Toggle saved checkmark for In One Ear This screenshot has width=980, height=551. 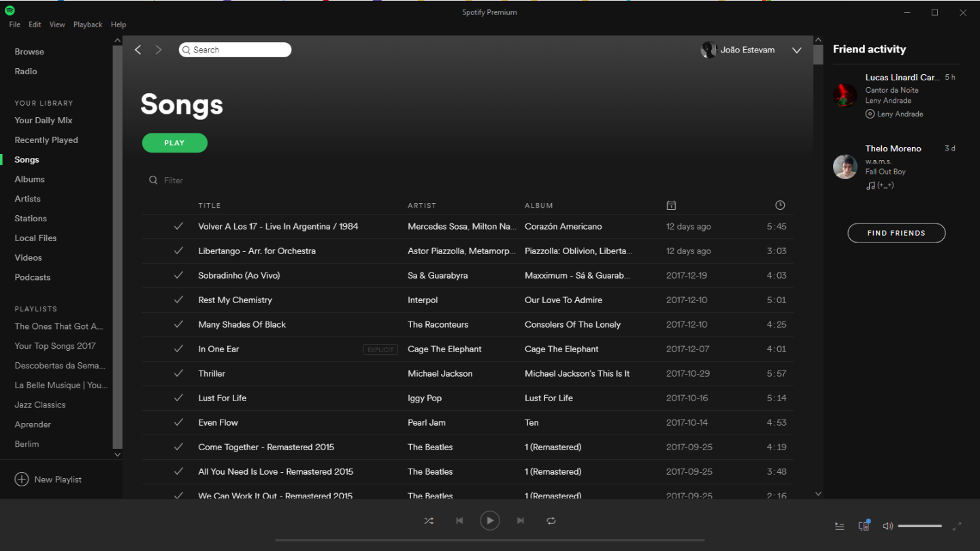pos(178,349)
